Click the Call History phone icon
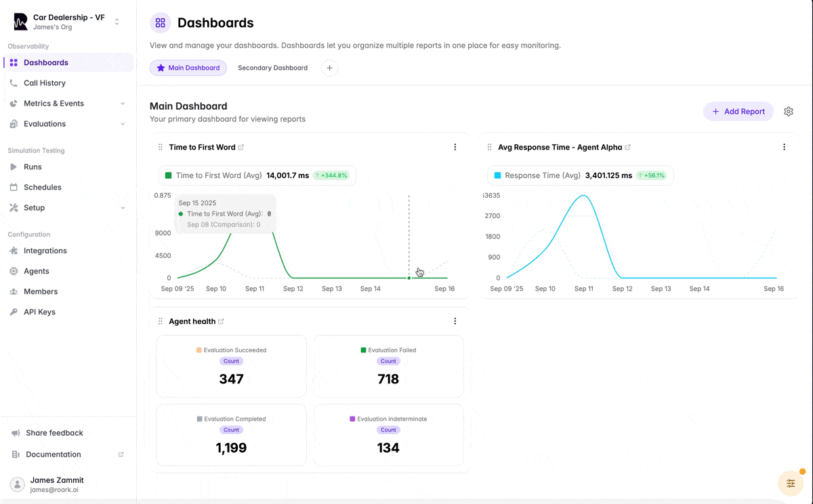The width and height of the screenshot is (813, 504). pyautogui.click(x=14, y=83)
